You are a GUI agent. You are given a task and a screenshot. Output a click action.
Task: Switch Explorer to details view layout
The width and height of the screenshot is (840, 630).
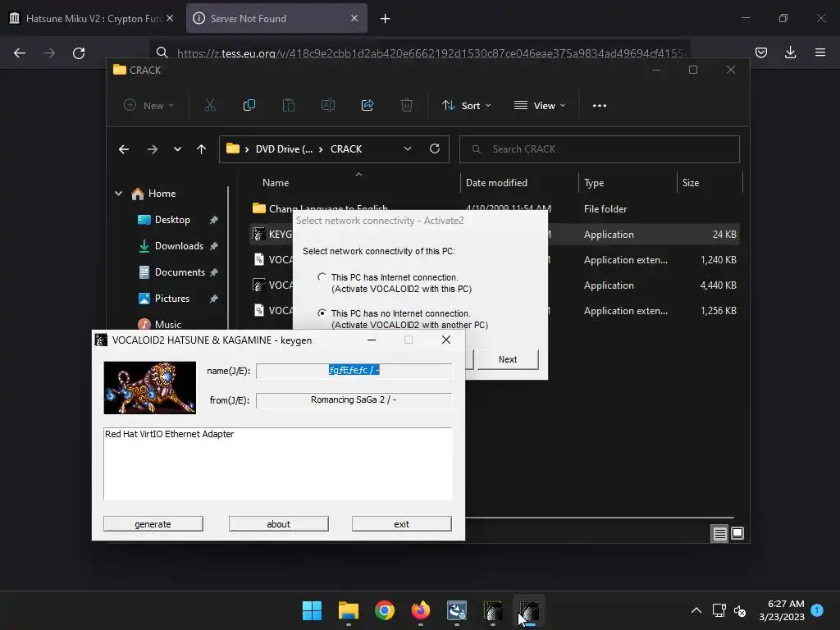[x=719, y=533]
